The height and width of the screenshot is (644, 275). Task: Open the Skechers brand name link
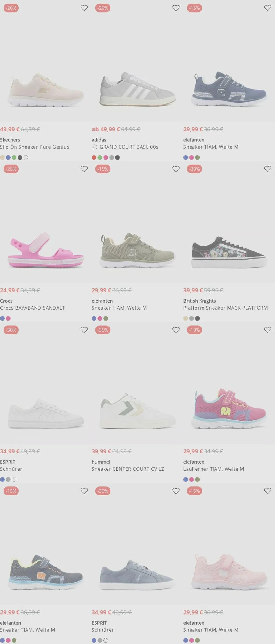coord(10,140)
